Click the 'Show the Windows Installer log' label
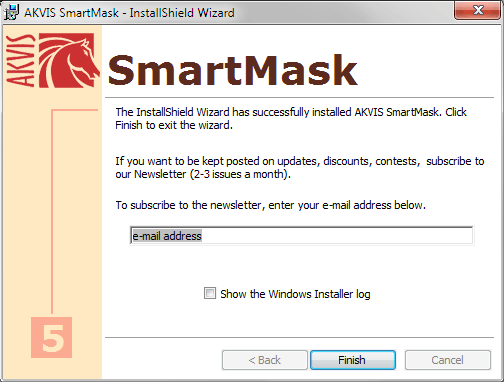504x382 pixels. tap(295, 294)
